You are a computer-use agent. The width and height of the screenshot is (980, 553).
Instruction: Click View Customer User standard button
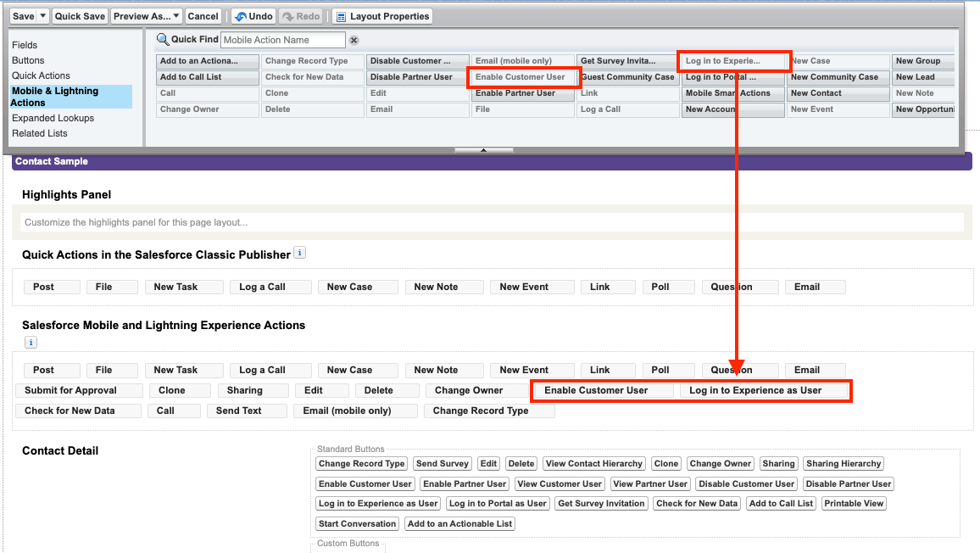click(x=560, y=483)
